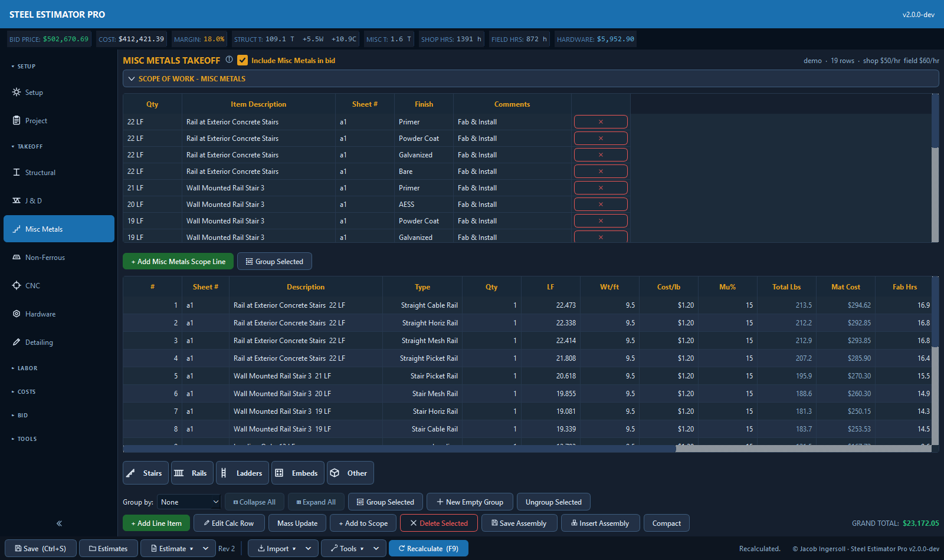The height and width of the screenshot is (560, 944).
Task: Click New Empty Group
Action: 470,502
